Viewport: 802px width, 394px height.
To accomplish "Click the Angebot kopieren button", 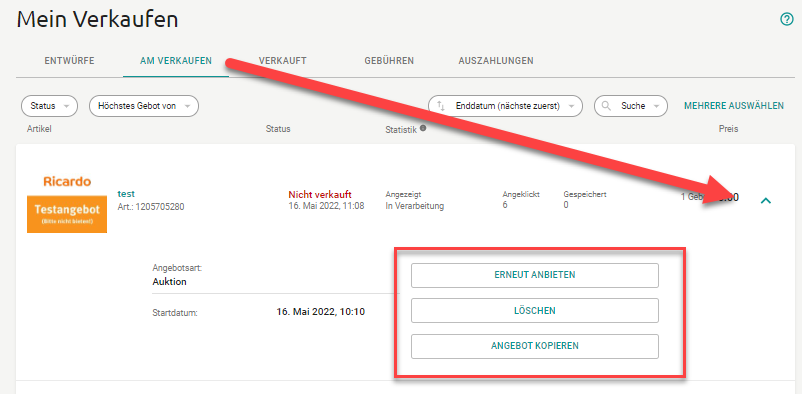I will [534, 346].
